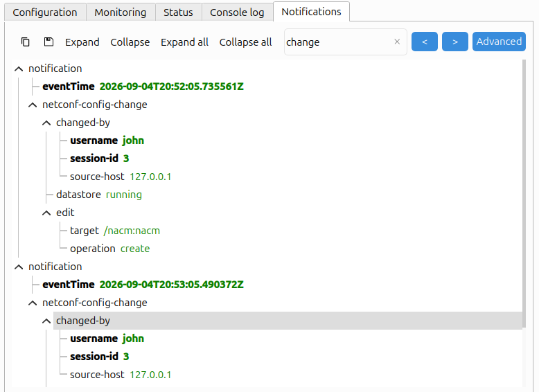The height and width of the screenshot is (392, 539).
Task: Select the target /nacm:nacm row
Action: 115,231
